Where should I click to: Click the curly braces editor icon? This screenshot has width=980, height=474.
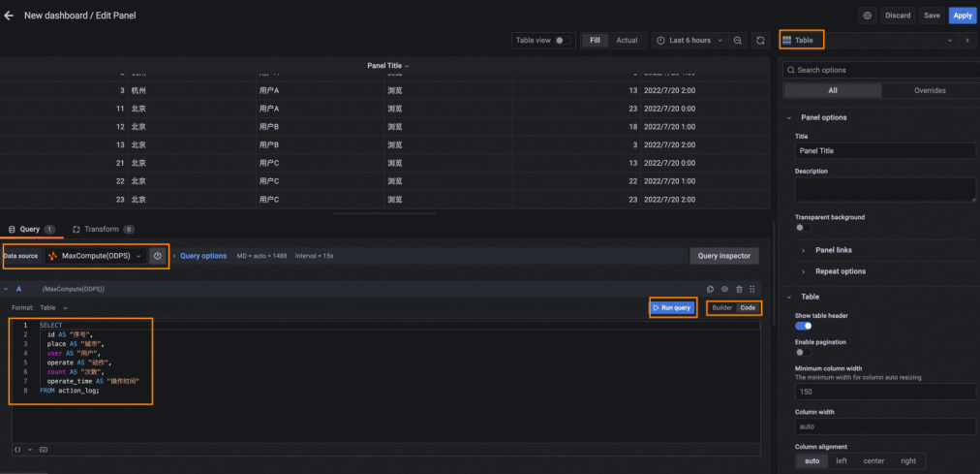tap(17, 450)
